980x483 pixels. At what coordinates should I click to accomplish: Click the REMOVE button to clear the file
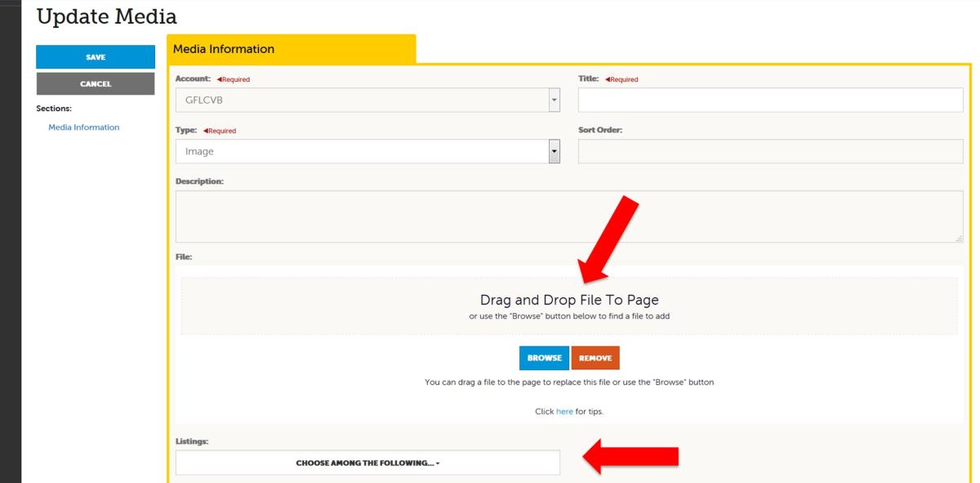click(596, 357)
